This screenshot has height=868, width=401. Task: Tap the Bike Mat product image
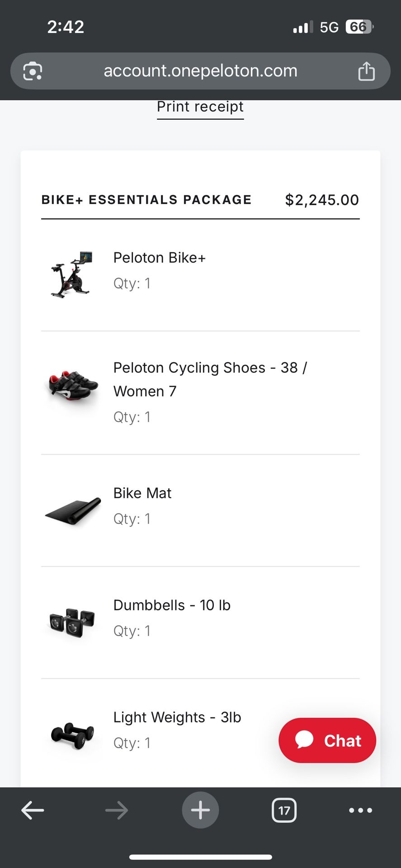pos(73,511)
